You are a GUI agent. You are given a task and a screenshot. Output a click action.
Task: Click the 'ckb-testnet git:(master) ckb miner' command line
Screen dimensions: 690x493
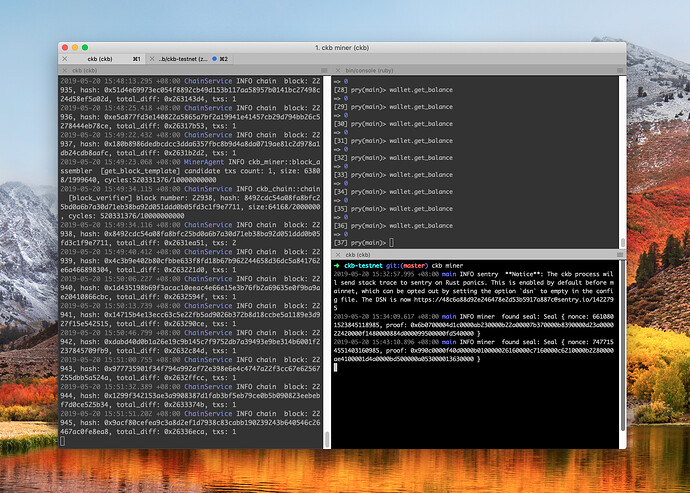(399, 266)
